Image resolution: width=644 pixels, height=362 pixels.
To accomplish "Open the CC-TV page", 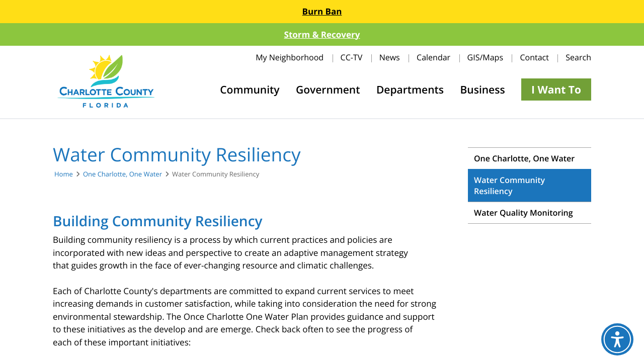I will [x=351, y=57].
